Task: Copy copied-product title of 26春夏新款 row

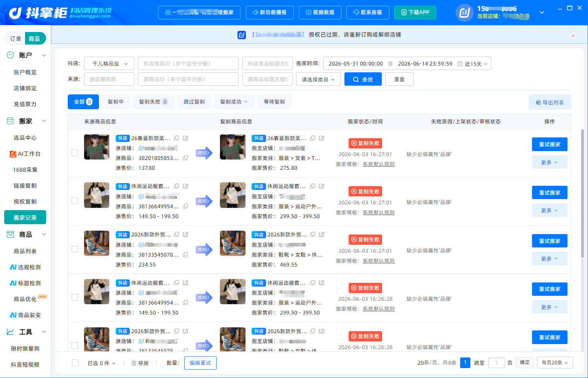Action: (313, 138)
